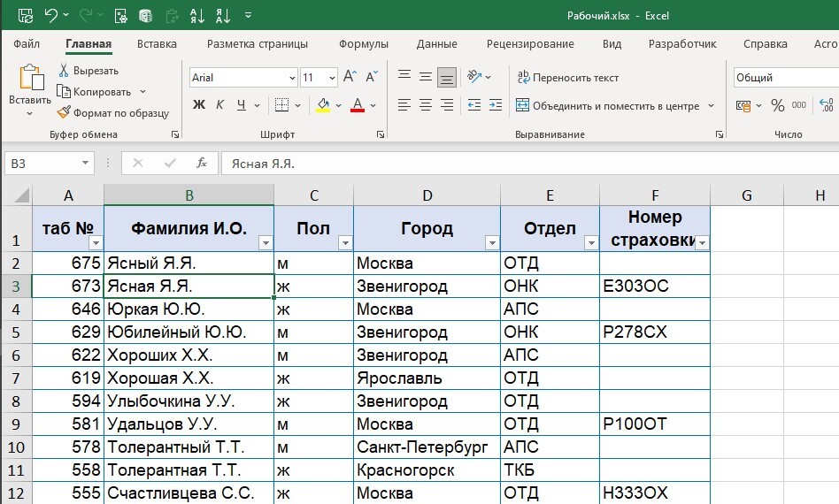Increase font size with the large A icon
Image resolution: width=839 pixels, height=504 pixels.
click(350, 77)
